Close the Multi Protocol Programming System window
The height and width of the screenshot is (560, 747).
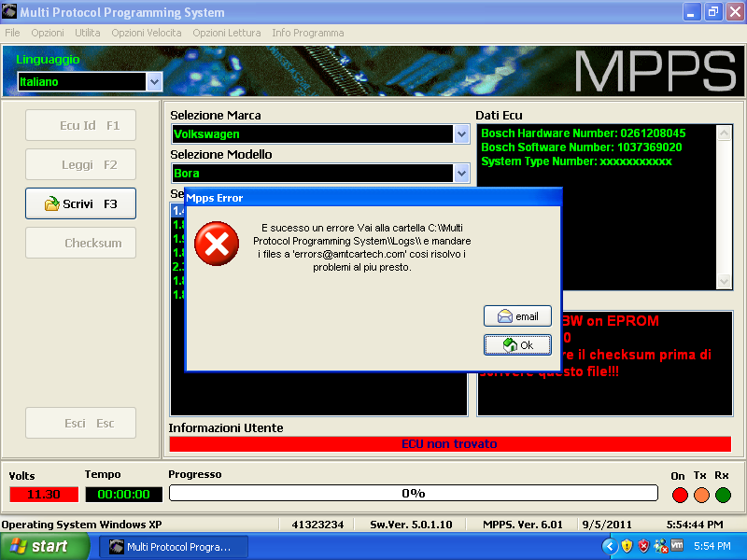(735, 12)
